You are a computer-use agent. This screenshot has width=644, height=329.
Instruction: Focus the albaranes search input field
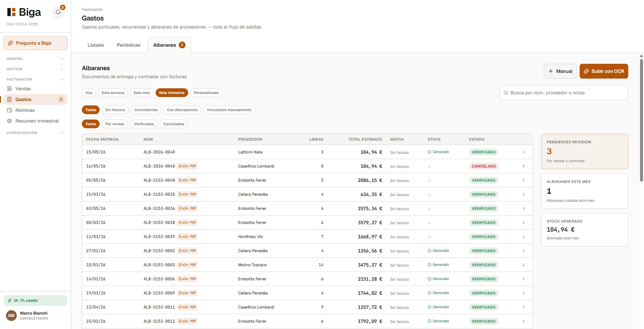[563, 93]
